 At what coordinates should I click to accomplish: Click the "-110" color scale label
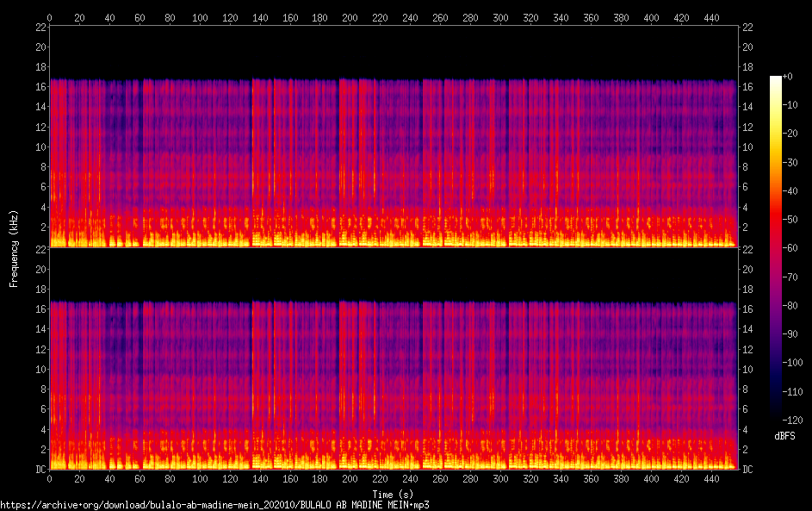792,391
